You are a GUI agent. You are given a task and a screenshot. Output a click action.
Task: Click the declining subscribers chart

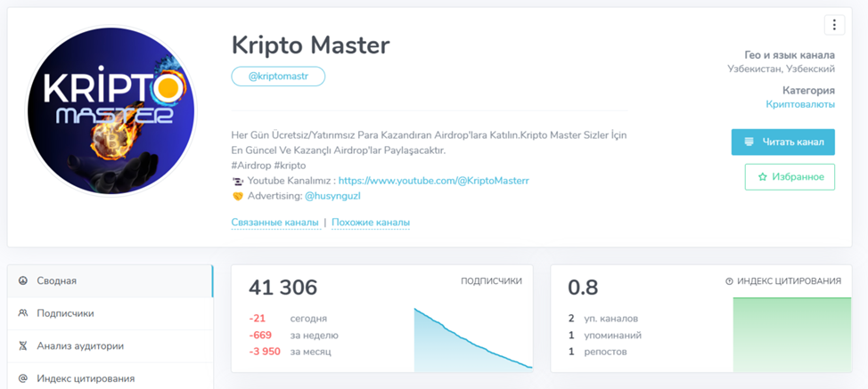click(x=472, y=340)
